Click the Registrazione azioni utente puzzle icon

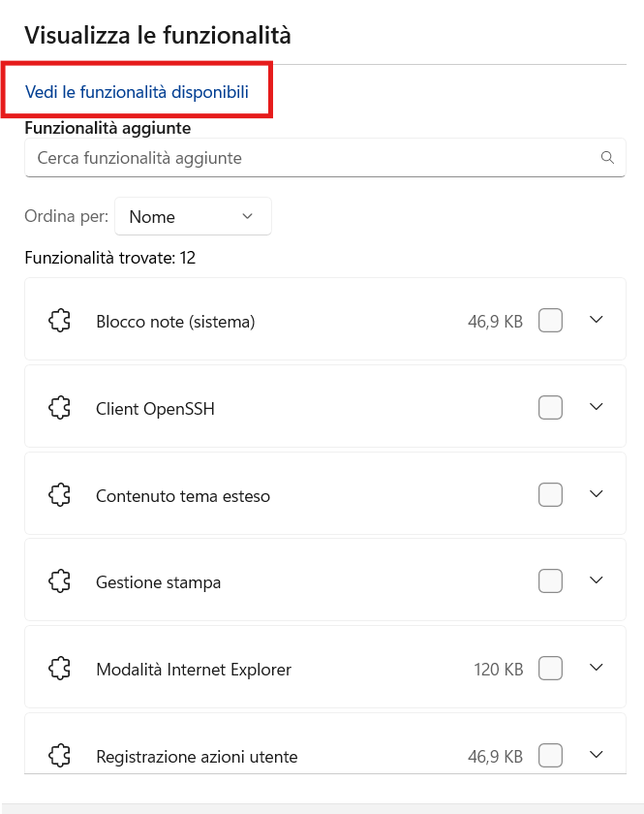(x=59, y=755)
